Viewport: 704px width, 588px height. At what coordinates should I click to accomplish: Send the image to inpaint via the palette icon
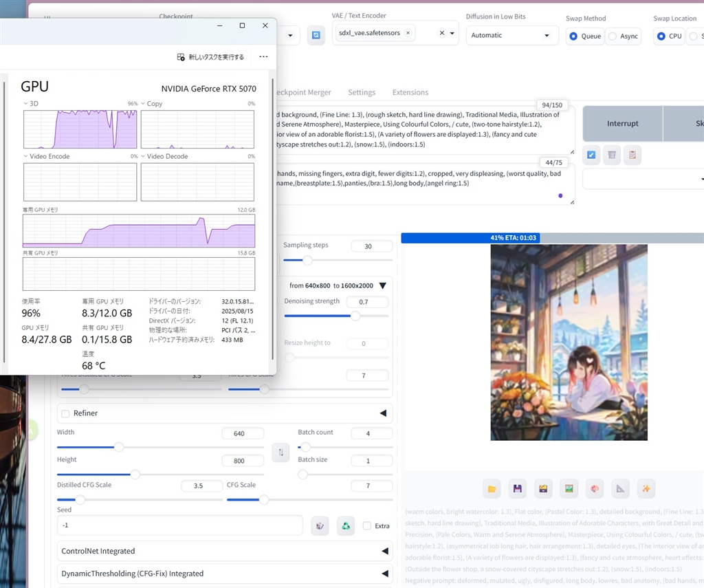click(x=594, y=489)
